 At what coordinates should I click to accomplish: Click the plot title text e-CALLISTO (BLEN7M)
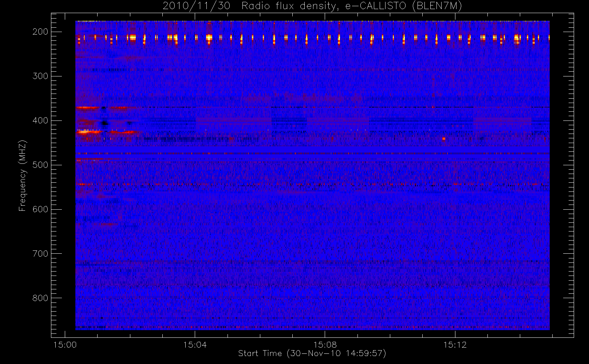[403, 6]
